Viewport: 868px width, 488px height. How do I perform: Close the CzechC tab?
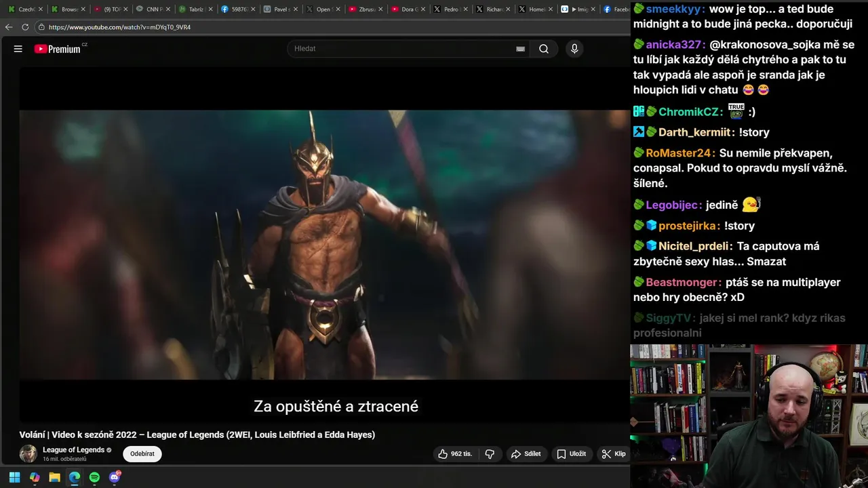pos(41,9)
